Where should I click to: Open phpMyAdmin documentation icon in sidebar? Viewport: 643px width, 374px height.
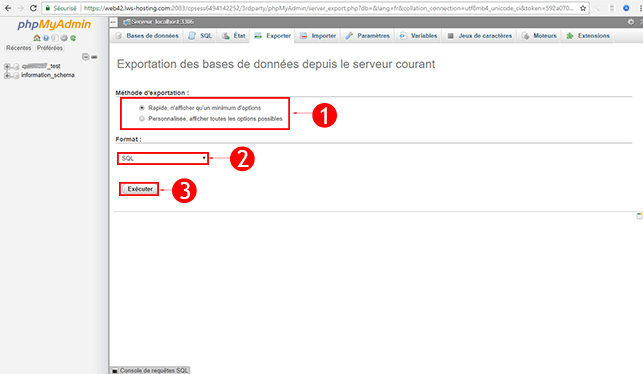[55, 38]
